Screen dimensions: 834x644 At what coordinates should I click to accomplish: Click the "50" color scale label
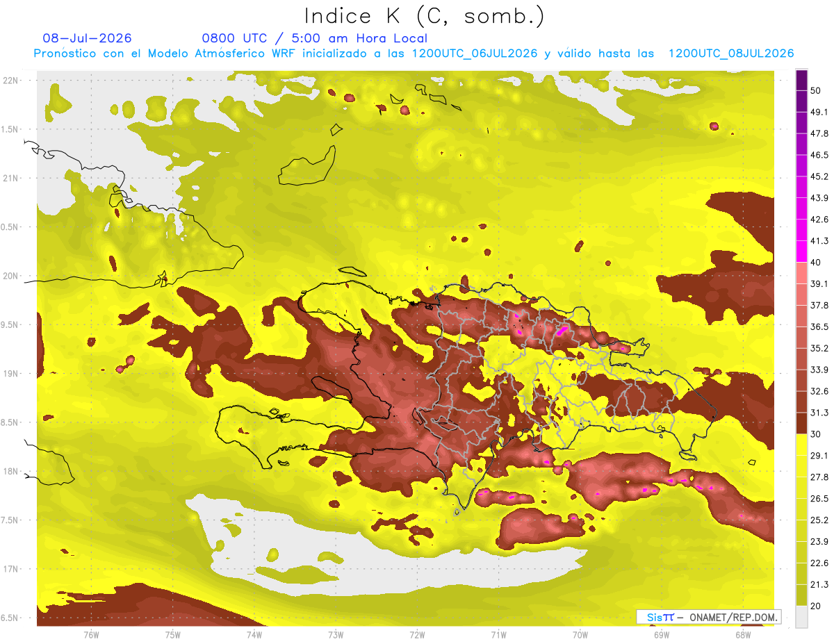[816, 90]
